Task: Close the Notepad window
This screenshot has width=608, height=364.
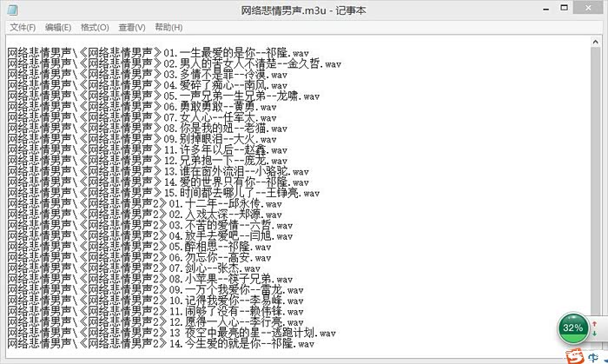Action: [x=588, y=8]
